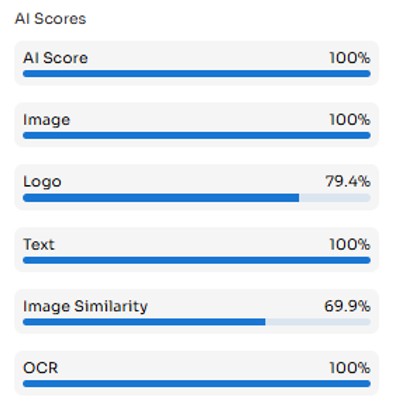
Task: Click the Image score progress bar
Action: (197, 135)
